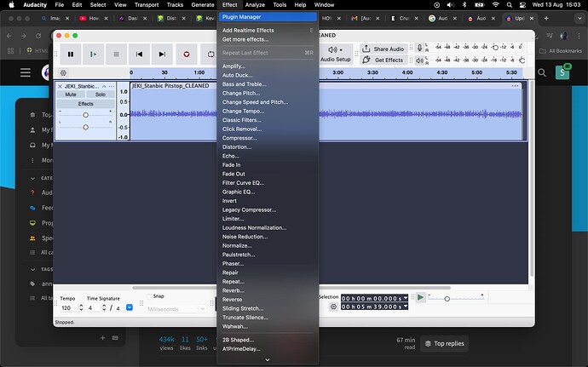Click the Pause button in Audacity toolbar
Screen dimensions: 588x367
[x=71, y=54]
